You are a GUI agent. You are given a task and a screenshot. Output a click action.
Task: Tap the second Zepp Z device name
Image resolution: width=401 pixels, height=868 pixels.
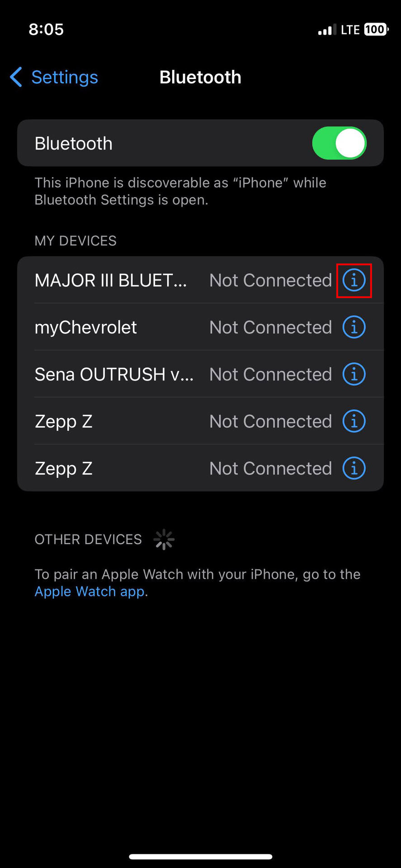pyautogui.click(x=64, y=468)
